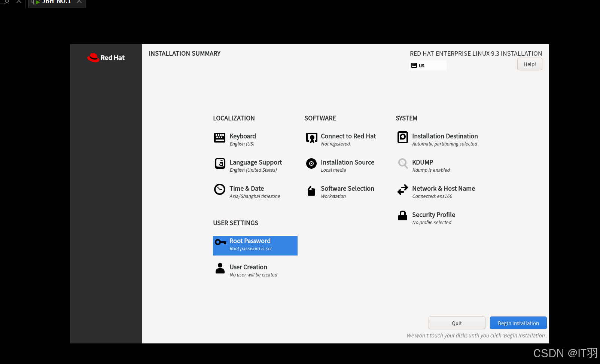Click the KDUMP magnifier icon
This screenshot has height=364, width=600.
(x=403, y=163)
